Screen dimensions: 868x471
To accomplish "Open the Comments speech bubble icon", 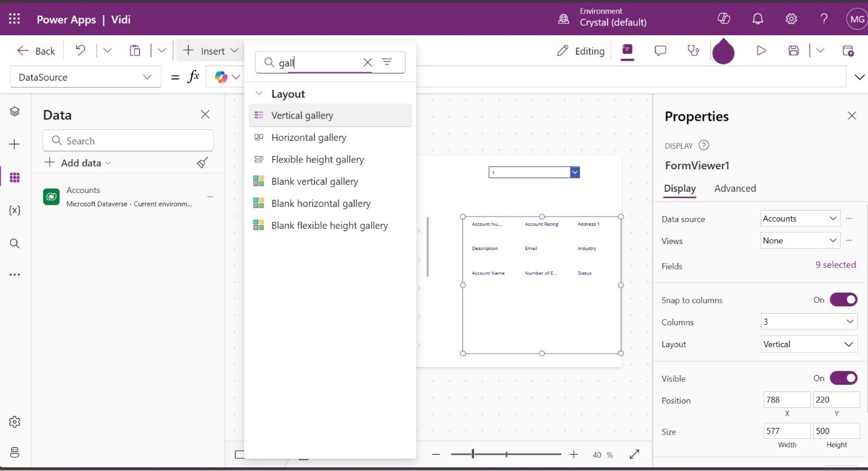I will pyautogui.click(x=660, y=51).
